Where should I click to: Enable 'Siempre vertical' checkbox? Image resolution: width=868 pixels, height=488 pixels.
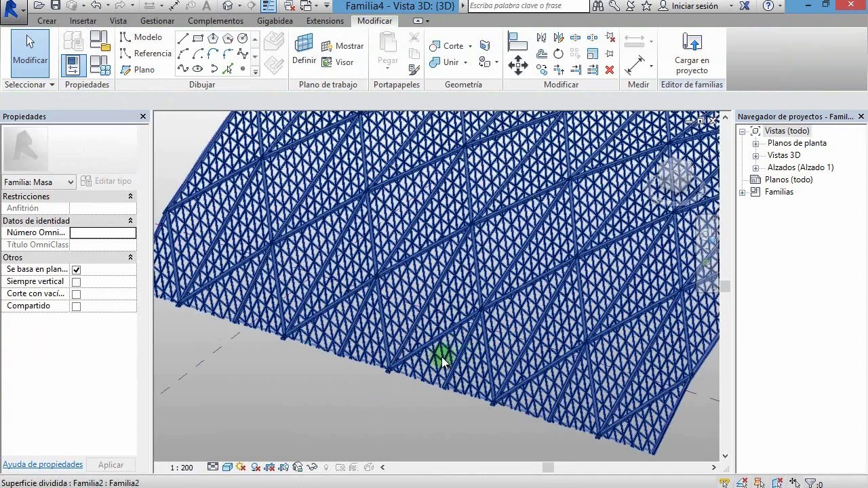pyautogui.click(x=76, y=282)
